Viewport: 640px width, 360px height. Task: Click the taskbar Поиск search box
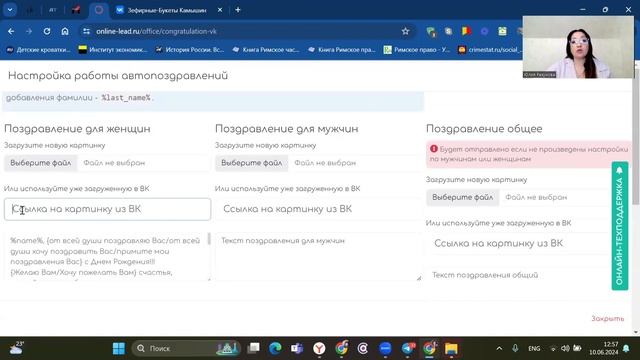pyautogui.click(x=186, y=349)
